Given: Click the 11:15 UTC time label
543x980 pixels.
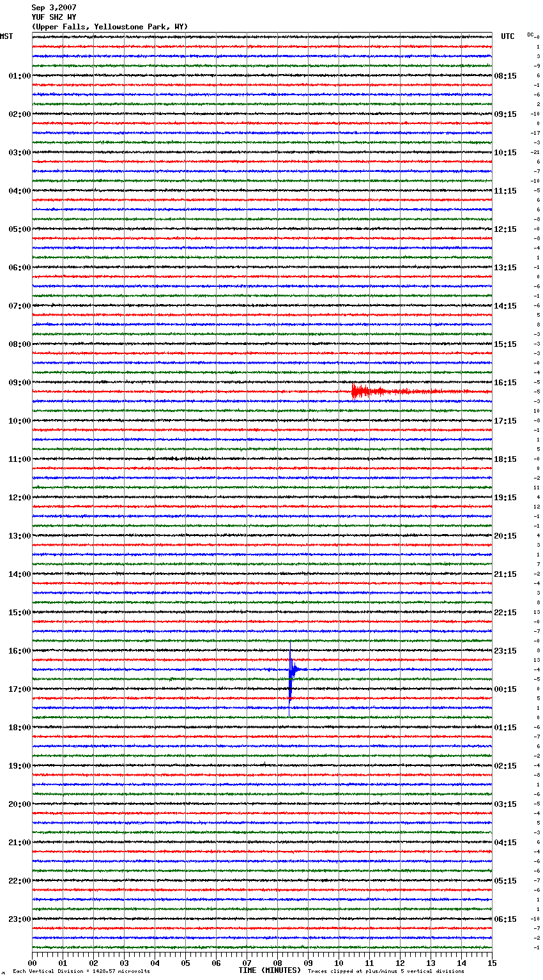Looking at the screenshot, I should tap(505, 191).
